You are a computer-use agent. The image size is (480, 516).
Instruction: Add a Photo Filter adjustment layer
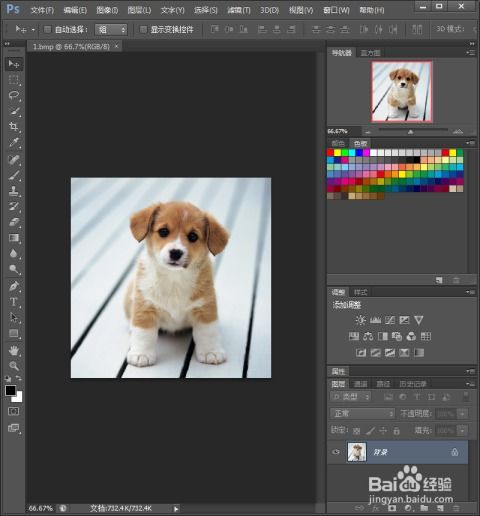397,336
